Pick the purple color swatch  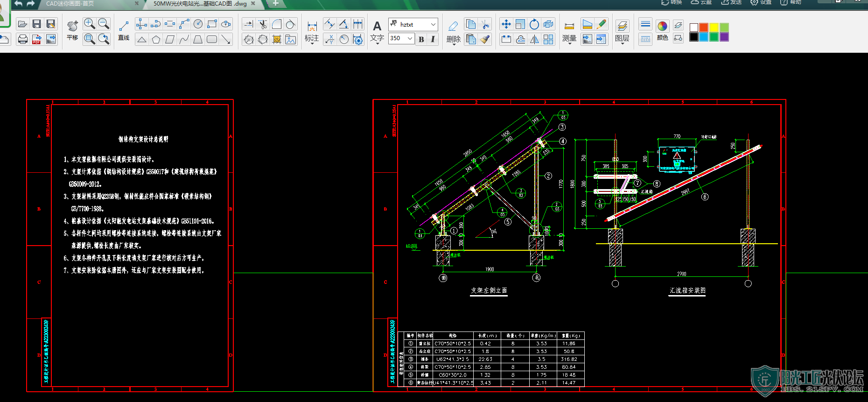click(x=724, y=37)
